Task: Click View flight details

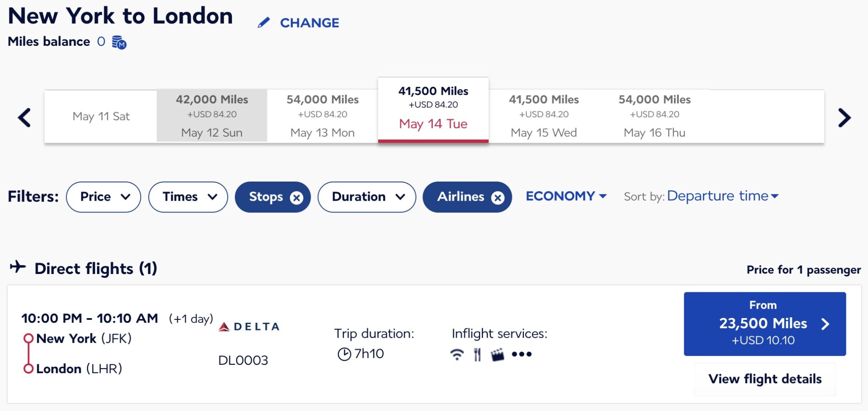Action: [765, 379]
